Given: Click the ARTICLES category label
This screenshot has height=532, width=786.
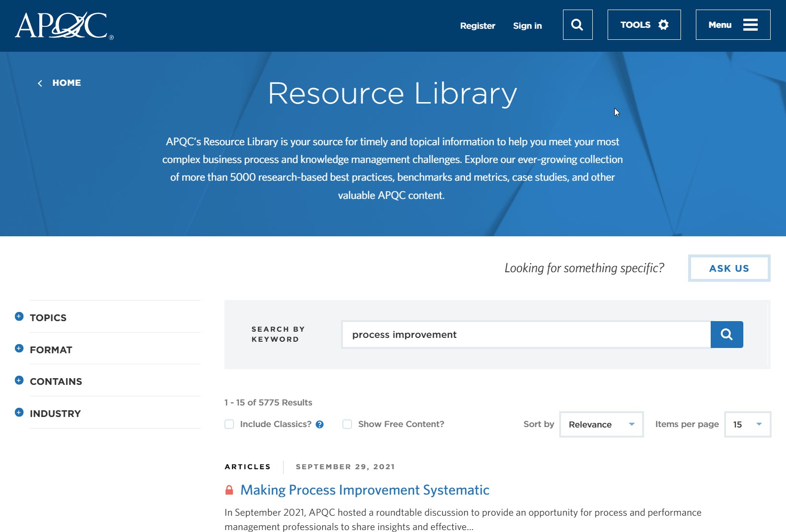Looking at the screenshot, I should [247, 467].
